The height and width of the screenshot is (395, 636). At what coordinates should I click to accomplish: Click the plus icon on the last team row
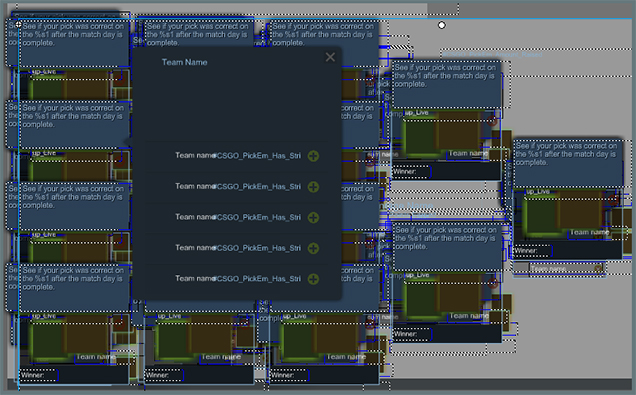tap(313, 279)
